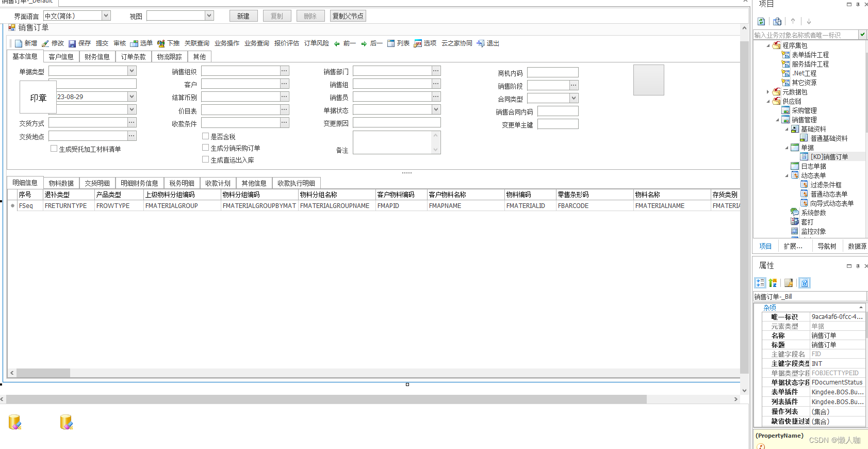This screenshot has width=868, height=449.
Task: Click the 新建 button
Action: [243, 16]
